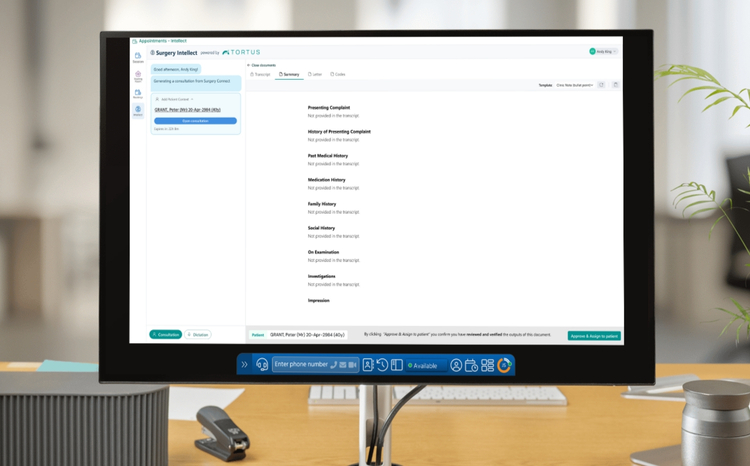Open the contacts icon in phone bar
Screen dimensions: 750x466
(368, 365)
